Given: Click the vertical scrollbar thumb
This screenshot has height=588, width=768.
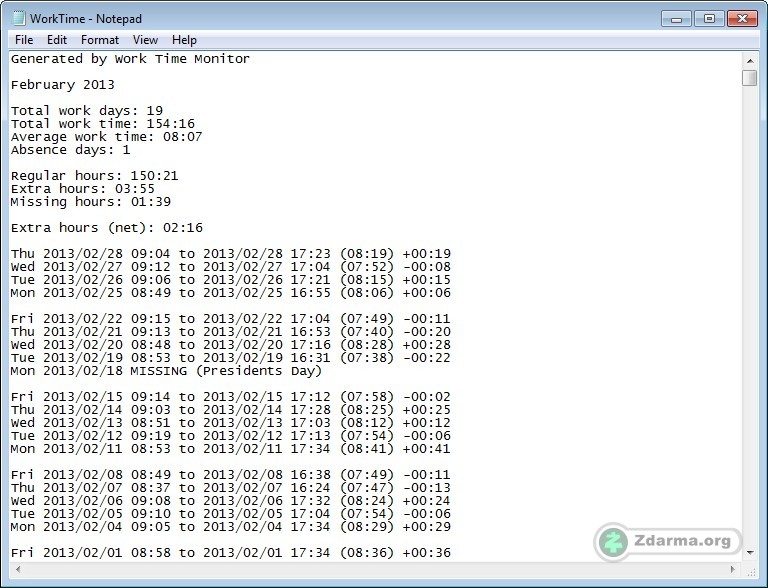Looking at the screenshot, I should coord(750,78).
